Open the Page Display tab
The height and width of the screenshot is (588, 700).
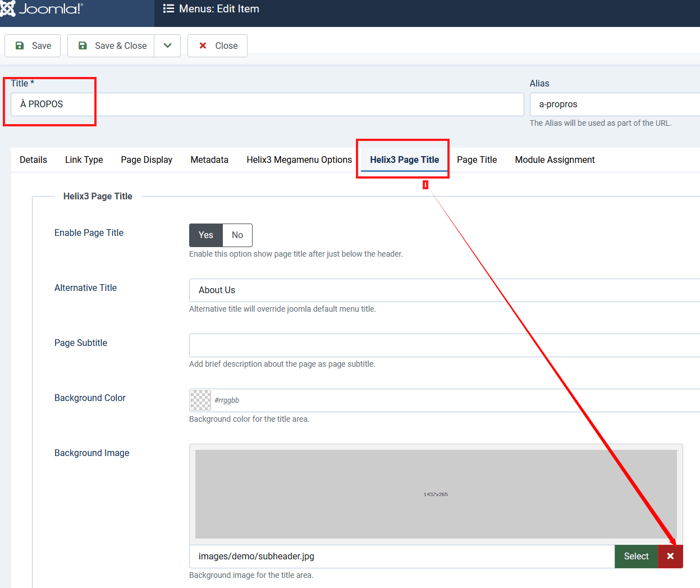pyautogui.click(x=147, y=159)
